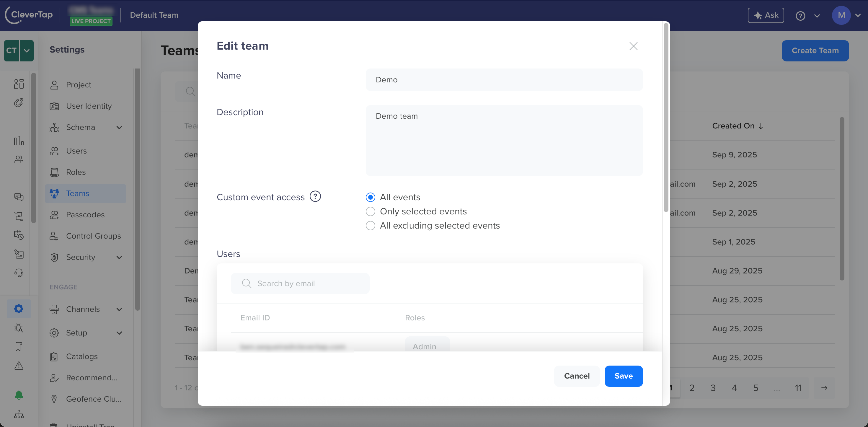Open Roles in the settings menu

[76, 172]
